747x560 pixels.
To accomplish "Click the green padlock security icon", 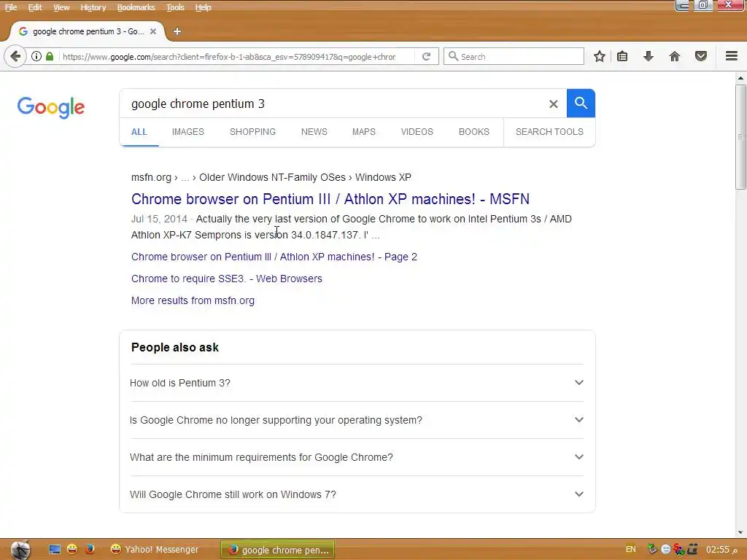I will tap(50, 56).
